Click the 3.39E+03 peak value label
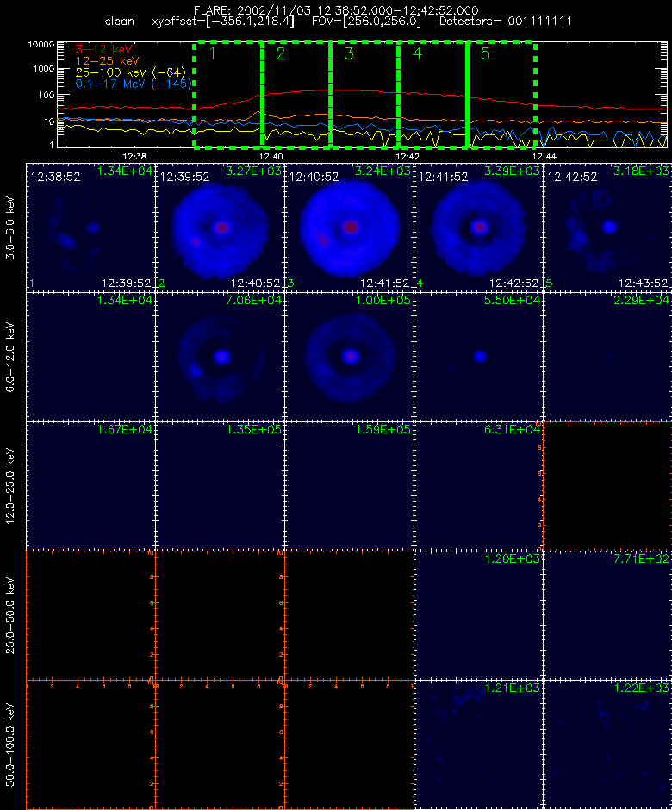This screenshot has width=672, height=810. [x=513, y=171]
